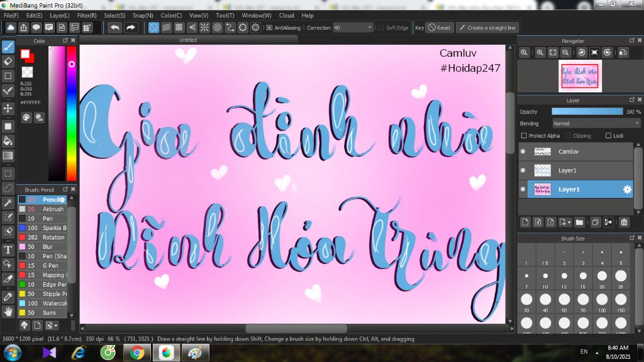The height and width of the screenshot is (362, 644).
Task: Turn on crisscross grid snap
Action: pos(179,28)
